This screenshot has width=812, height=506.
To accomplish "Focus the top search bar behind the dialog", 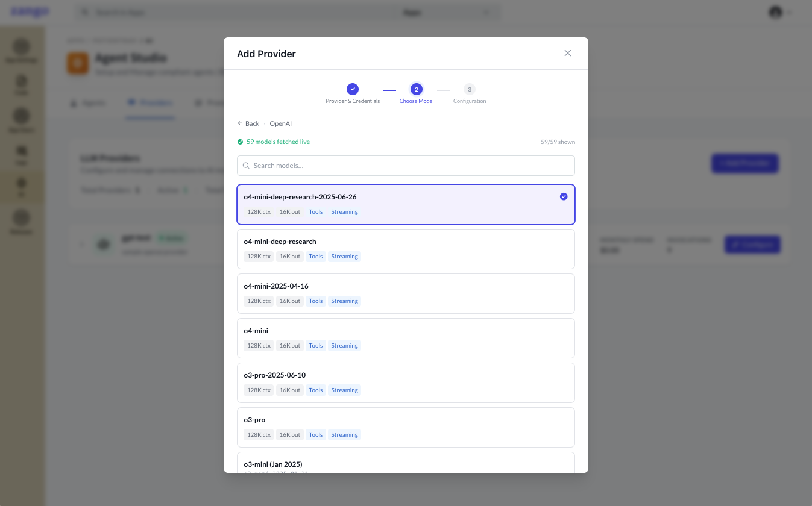I will coord(286,13).
